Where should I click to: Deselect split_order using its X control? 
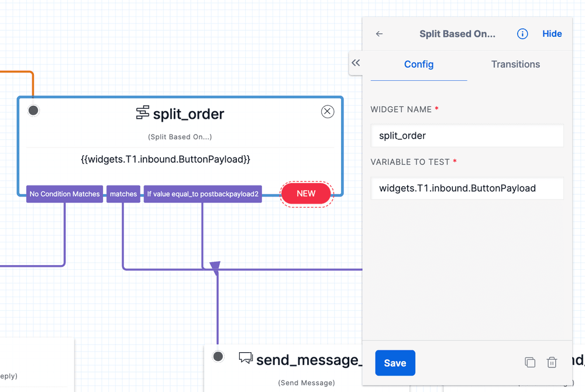[x=327, y=111]
